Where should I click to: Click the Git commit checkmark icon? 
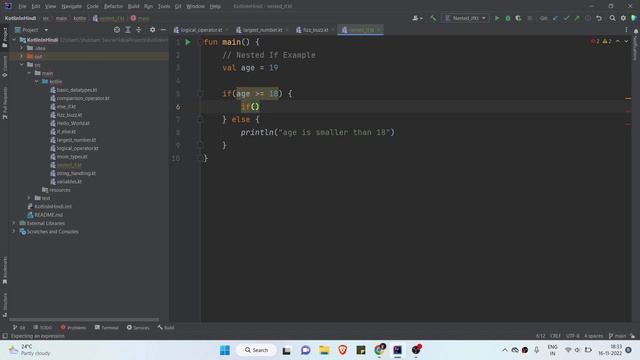tap(566, 18)
